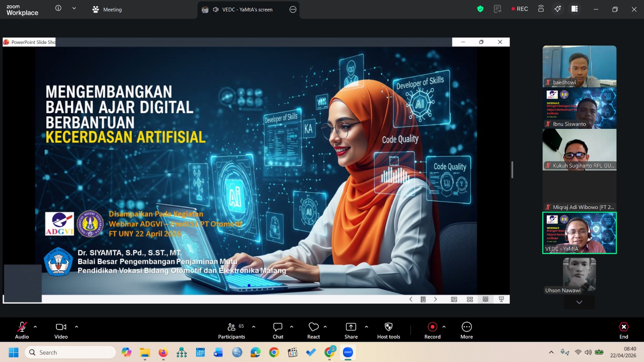The image size is (644, 362).
Task: Click the AI Companion sparkle icon
Action: 557,9
